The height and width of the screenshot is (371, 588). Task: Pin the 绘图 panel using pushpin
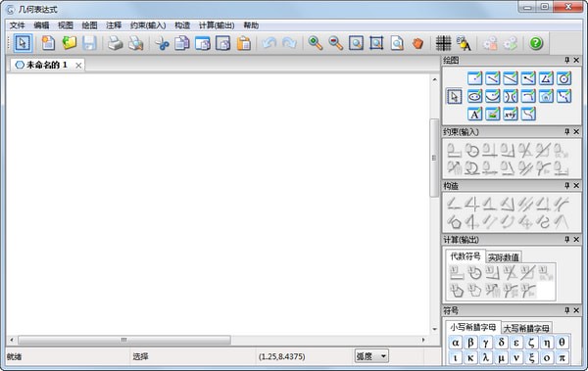(x=567, y=60)
